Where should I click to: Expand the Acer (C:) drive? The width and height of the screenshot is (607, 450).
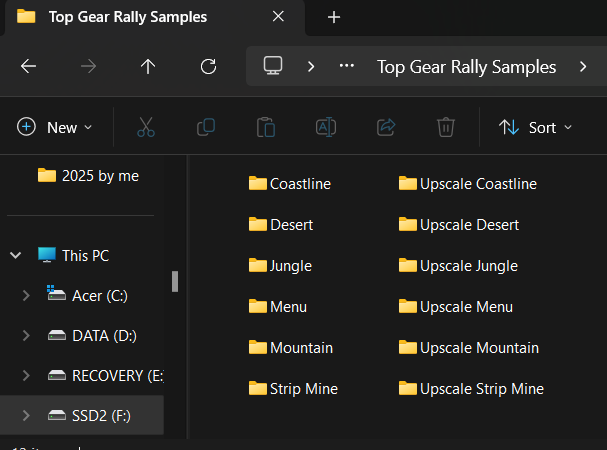click(26, 295)
